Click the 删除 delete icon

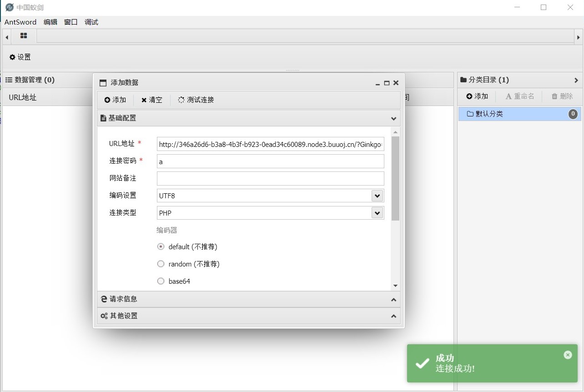pos(562,96)
